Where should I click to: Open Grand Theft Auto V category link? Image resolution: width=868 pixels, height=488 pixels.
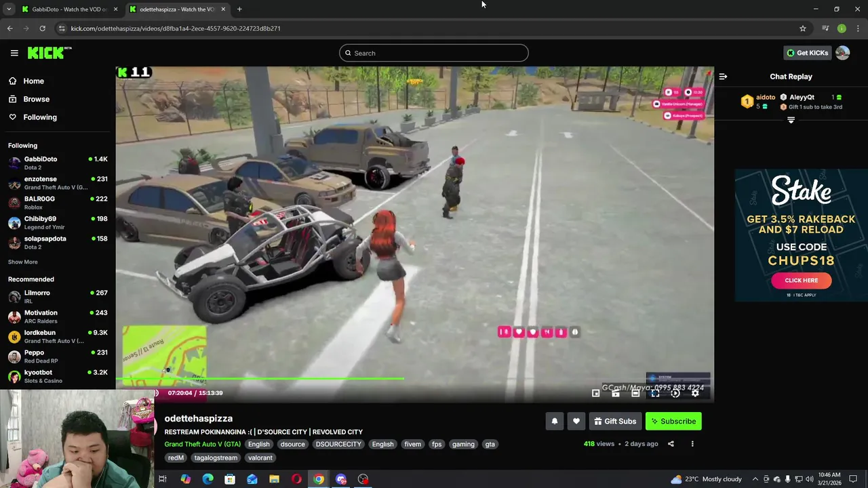pos(202,444)
